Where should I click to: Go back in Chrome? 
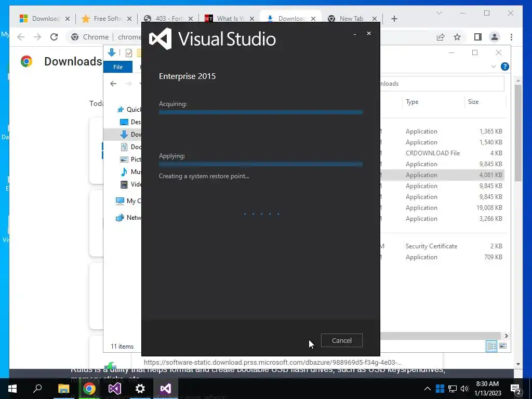[x=21, y=37]
